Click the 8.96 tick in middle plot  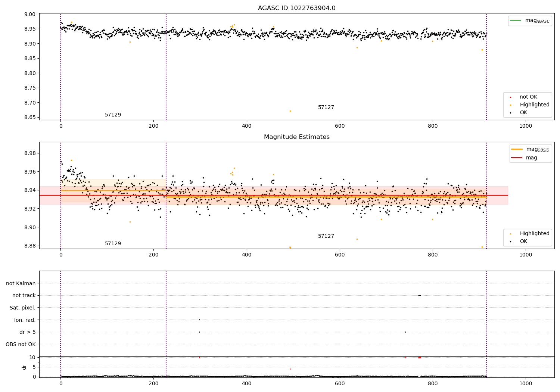(30, 172)
